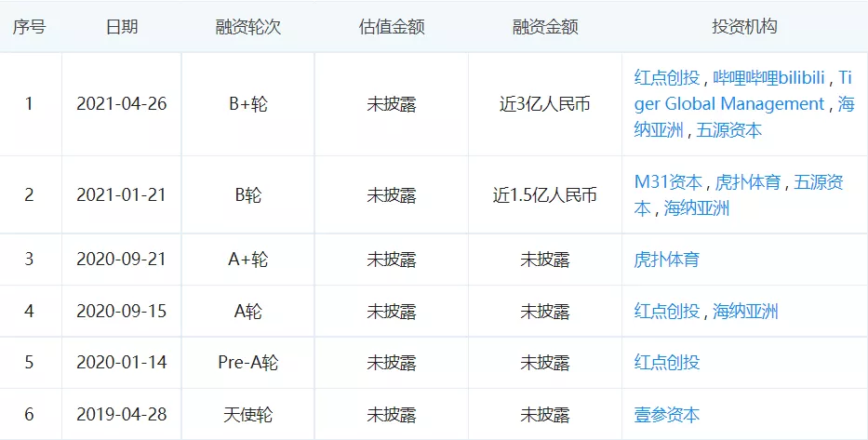Select the B+轮 round cell
Image resolution: width=868 pixels, height=440 pixels.
[x=248, y=103]
